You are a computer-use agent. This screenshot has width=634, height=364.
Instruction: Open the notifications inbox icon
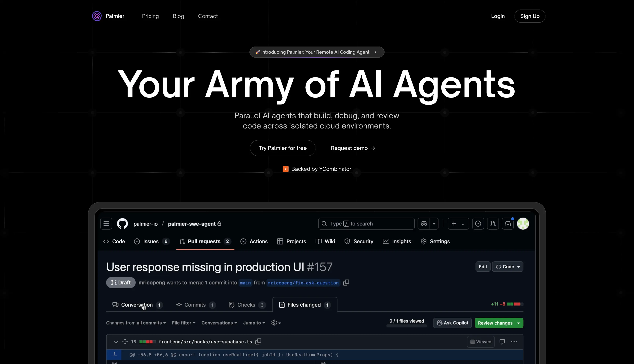click(x=508, y=223)
